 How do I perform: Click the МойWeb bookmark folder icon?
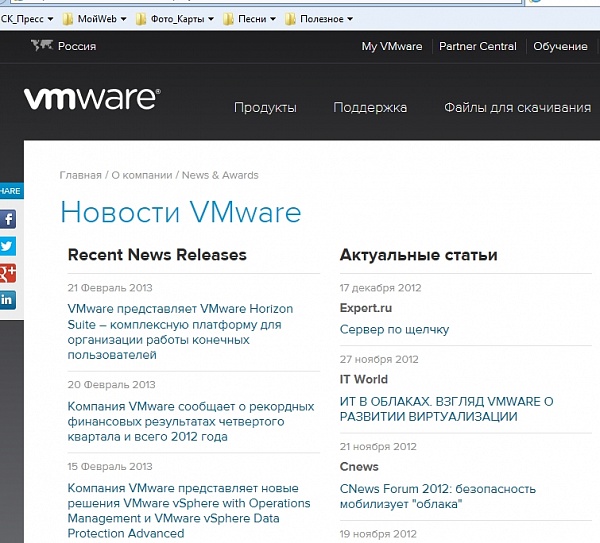[x=68, y=19]
